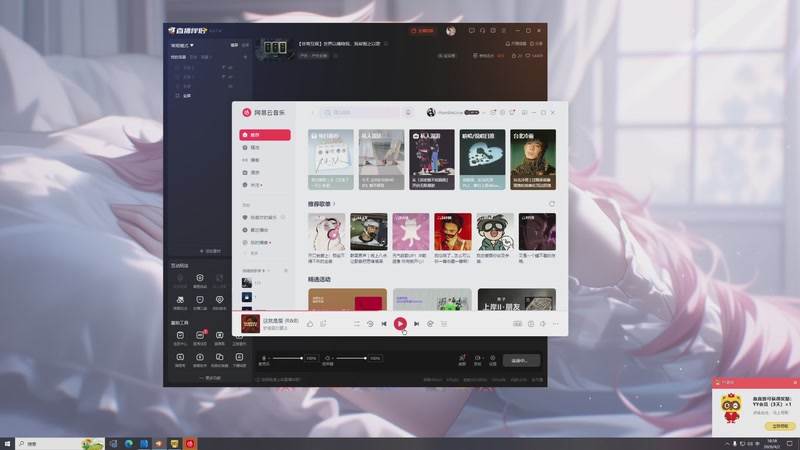Image resolution: width=800 pixels, height=450 pixels.
Task: Click the red button in streaming title bar
Action: tap(422, 31)
